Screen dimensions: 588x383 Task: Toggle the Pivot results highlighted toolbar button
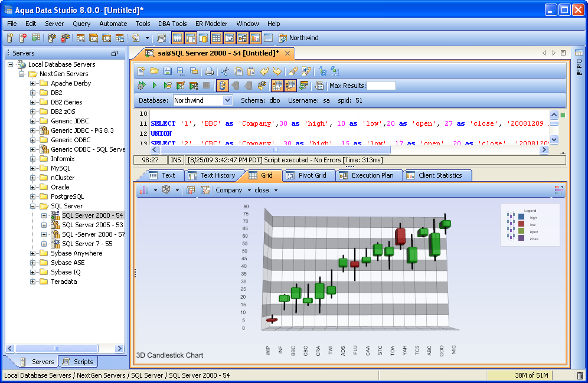[290, 86]
